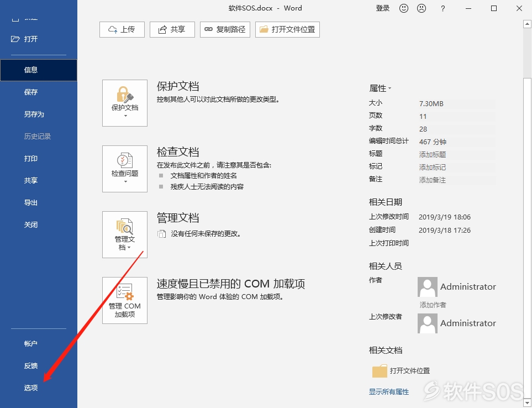Viewport: 532px width, 408px height.
Task: Click the file size value 7.30MB
Action: pyautogui.click(x=431, y=103)
